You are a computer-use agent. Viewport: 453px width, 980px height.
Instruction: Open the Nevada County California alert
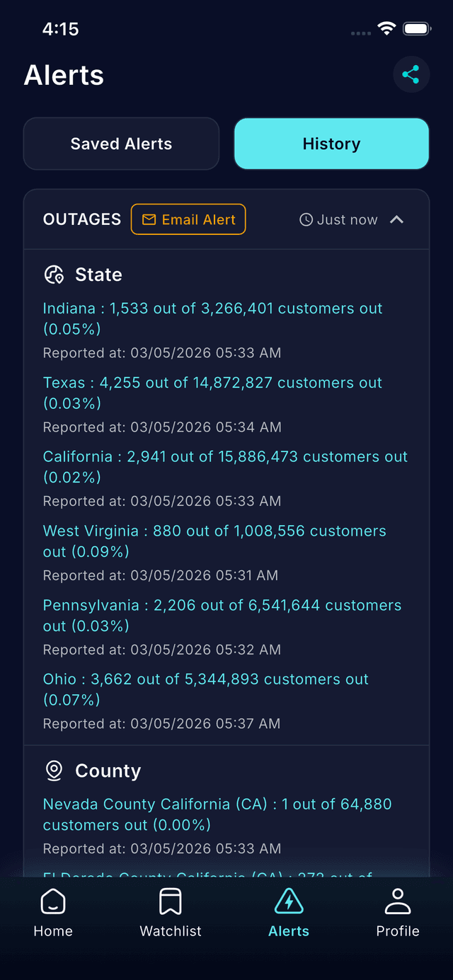[217, 814]
